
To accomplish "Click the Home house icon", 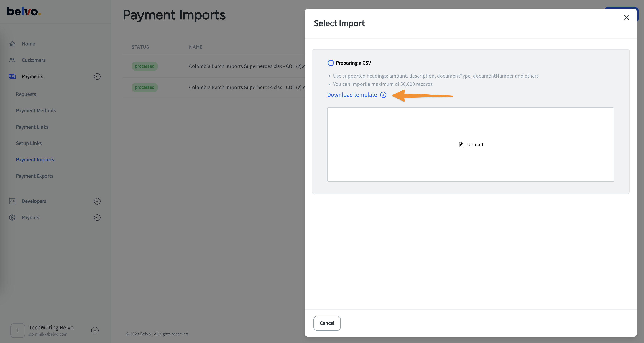I will coord(12,44).
